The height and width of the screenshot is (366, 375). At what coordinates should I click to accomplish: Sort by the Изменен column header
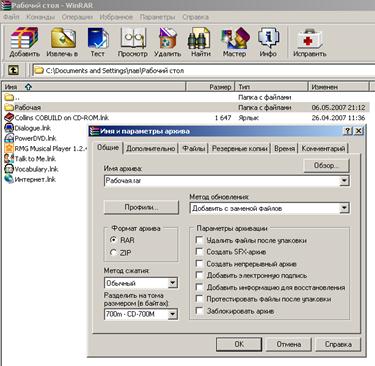click(x=338, y=87)
